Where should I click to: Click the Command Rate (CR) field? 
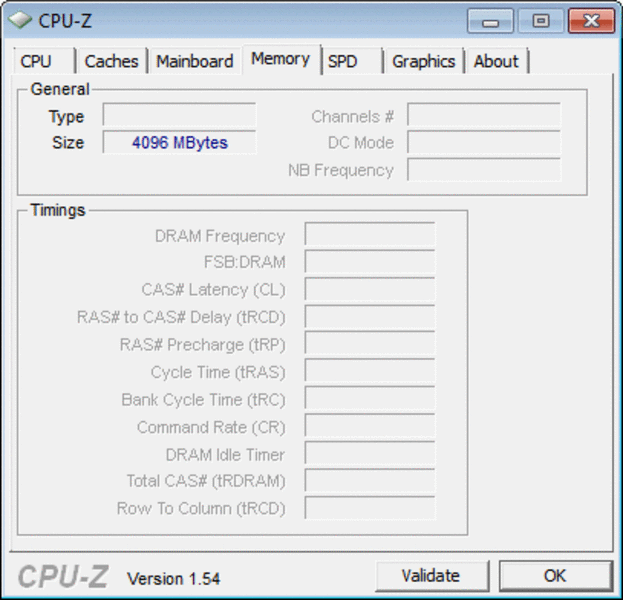370,425
